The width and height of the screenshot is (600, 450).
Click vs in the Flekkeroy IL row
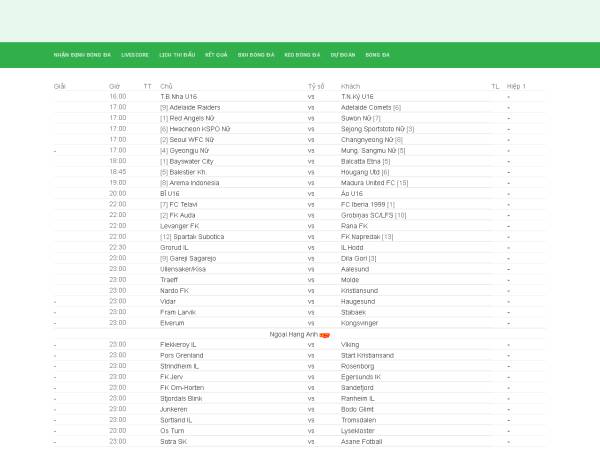(x=311, y=344)
